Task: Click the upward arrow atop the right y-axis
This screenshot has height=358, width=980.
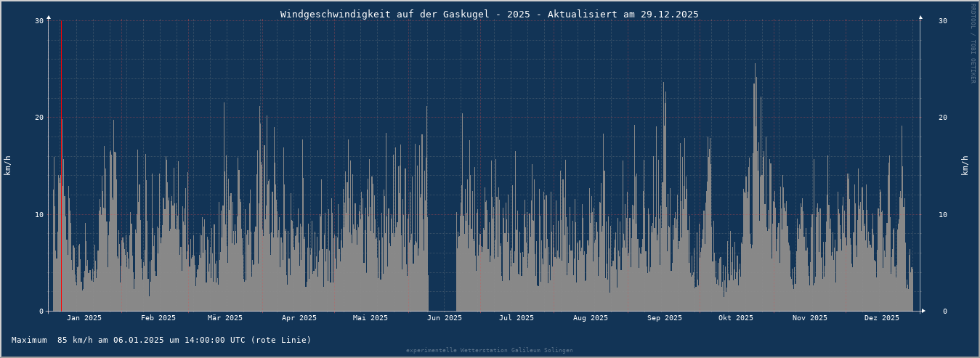Action: click(920, 17)
